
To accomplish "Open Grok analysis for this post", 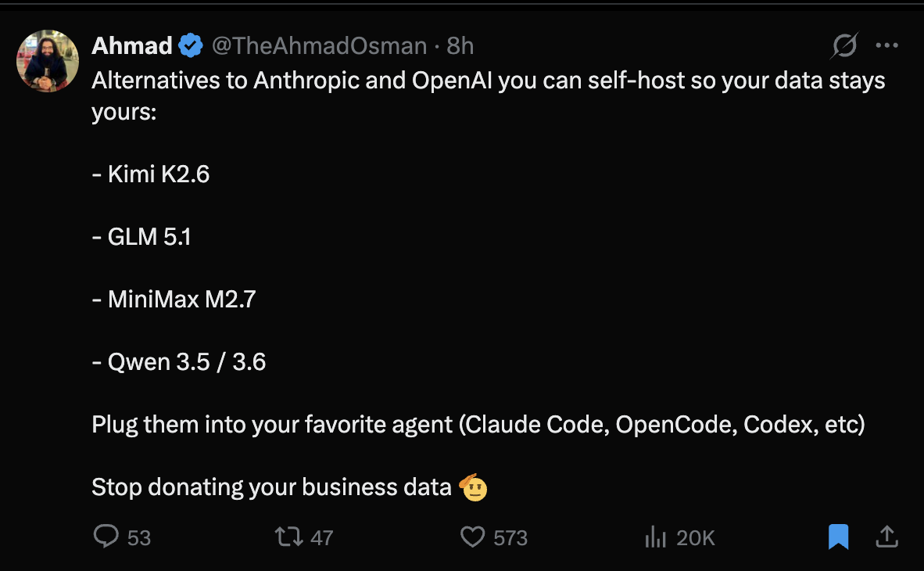I will click(843, 45).
